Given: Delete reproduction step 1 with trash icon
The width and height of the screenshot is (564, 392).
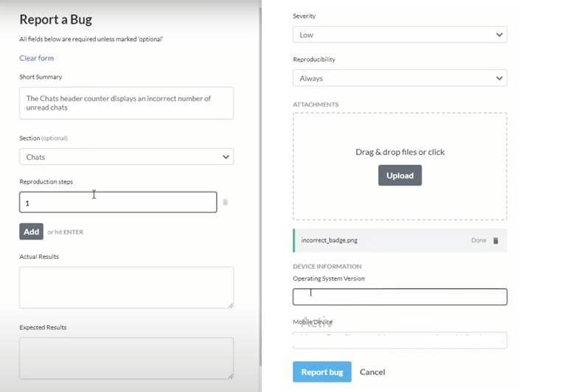Looking at the screenshot, I should [x=225, y=202].
